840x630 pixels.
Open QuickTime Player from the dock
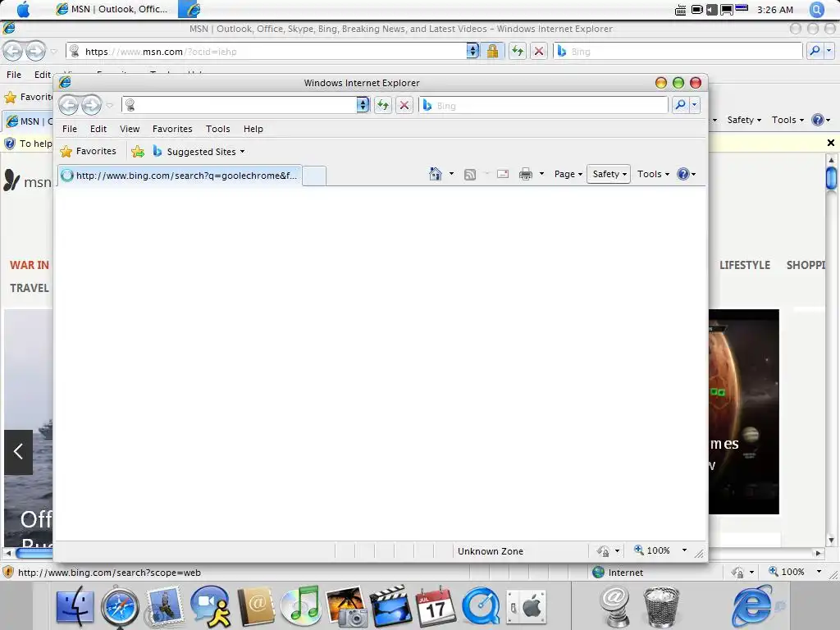(481, 606)
